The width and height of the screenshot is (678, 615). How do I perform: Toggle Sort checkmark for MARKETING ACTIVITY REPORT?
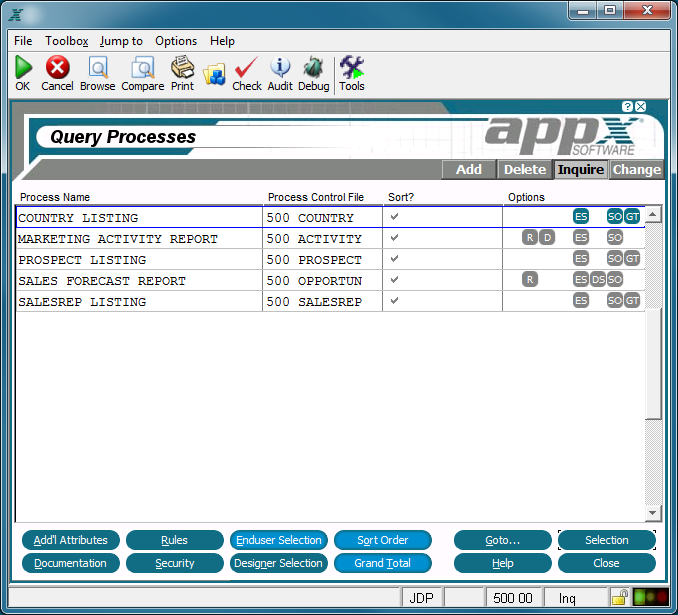(394, 237)
